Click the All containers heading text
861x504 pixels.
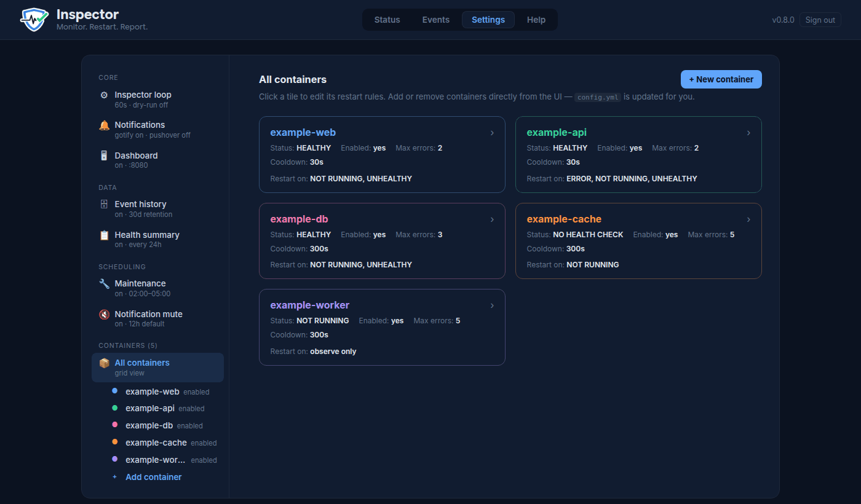point(293,79)
